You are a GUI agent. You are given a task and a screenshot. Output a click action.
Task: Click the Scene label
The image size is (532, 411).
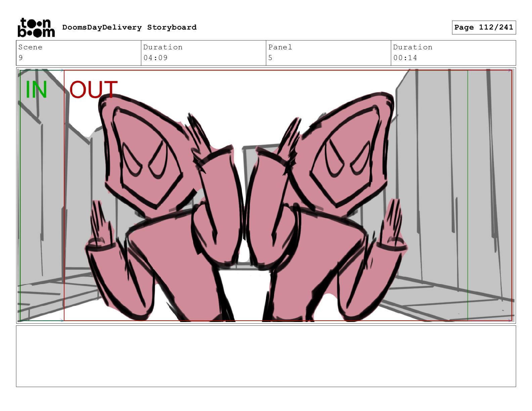click(x=30, y=47)
